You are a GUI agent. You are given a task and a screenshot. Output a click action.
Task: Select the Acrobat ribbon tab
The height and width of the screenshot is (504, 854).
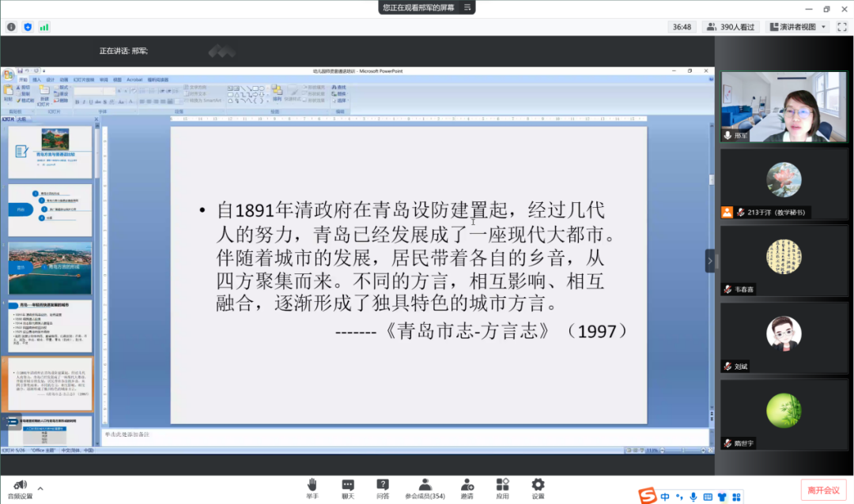click(134, 80)
